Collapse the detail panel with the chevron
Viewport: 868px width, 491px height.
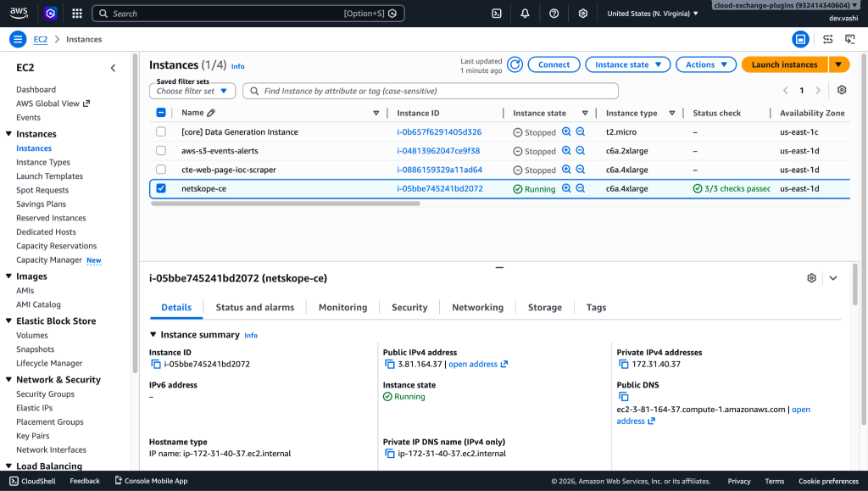pos(833,278)
